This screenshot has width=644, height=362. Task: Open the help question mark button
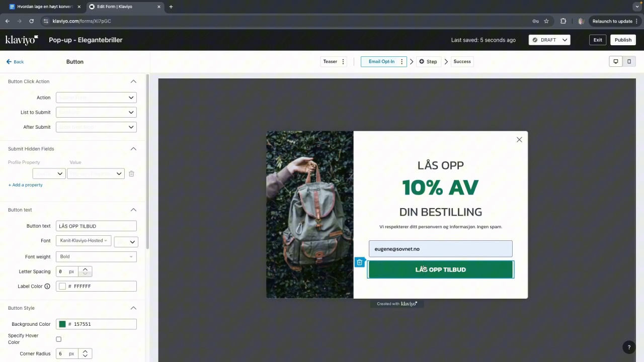[628, 347]
